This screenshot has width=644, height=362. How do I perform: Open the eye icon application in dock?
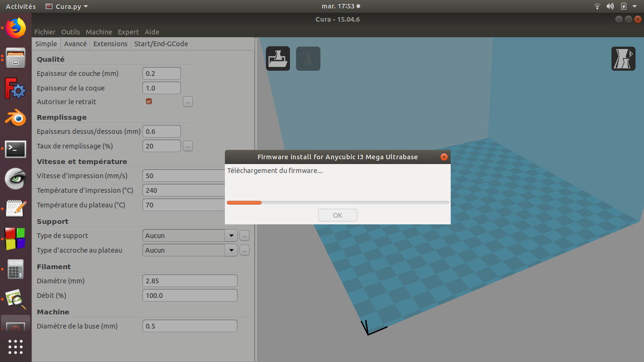[x=16, y=179]
